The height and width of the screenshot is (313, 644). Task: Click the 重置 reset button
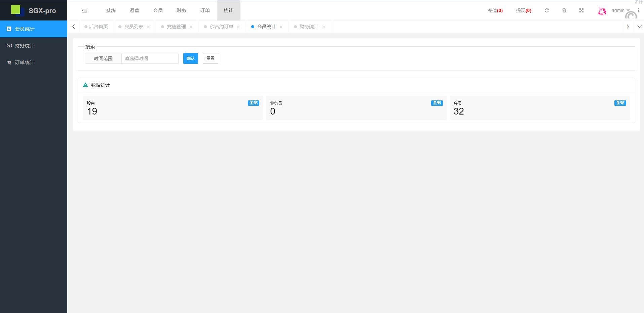[x=210, y=58]
